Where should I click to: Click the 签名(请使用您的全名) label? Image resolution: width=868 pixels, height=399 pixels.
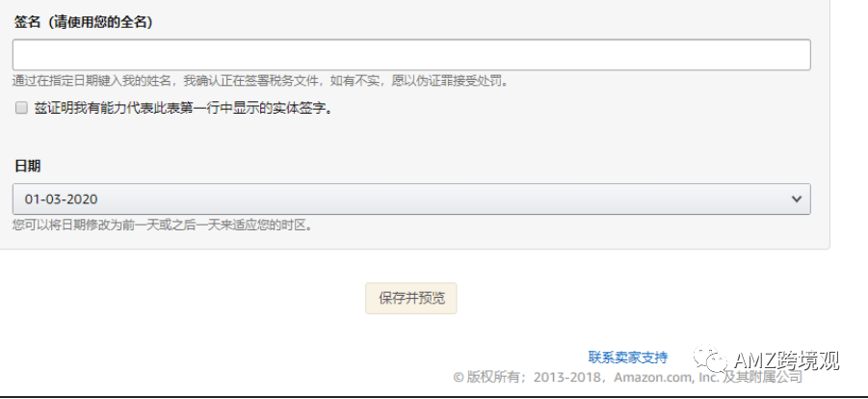pyautogui.click(x=83, y=23)
